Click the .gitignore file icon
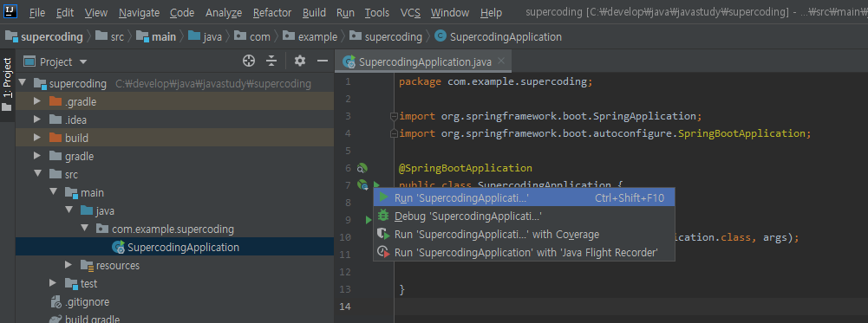The height and width of the screenshot is (323, 868). click(x=55, y=302)
